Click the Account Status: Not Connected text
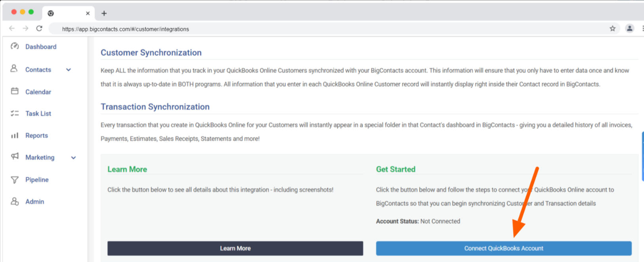The height and width of the screenshot is (262, 644). pos(418,221)
